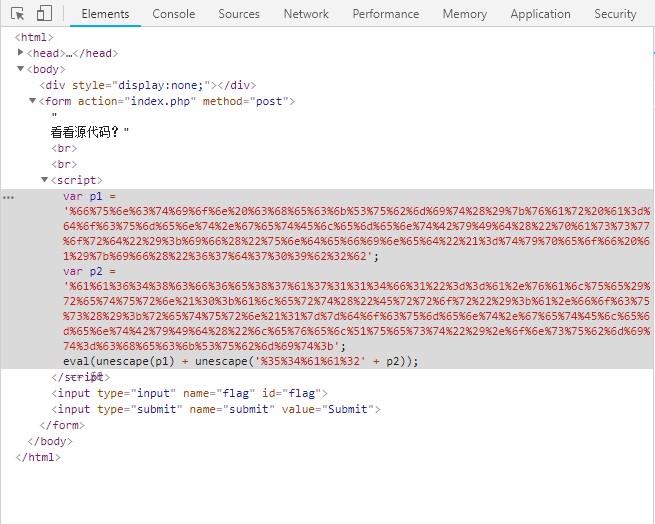Viewport: 655px width, 524px height.
Task: Activate the inspect element picker icon
Action: coord(18,14)
